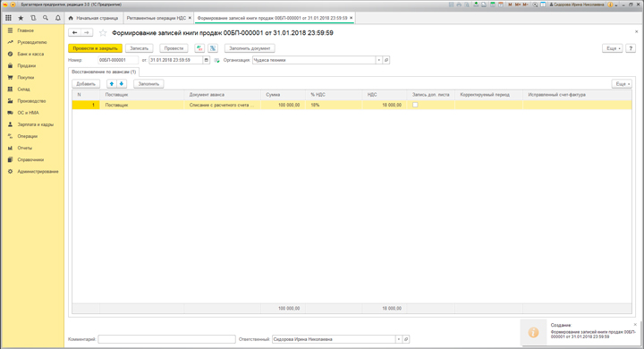
Task: Click Провести и закрыть button
Action: [96, 48]
